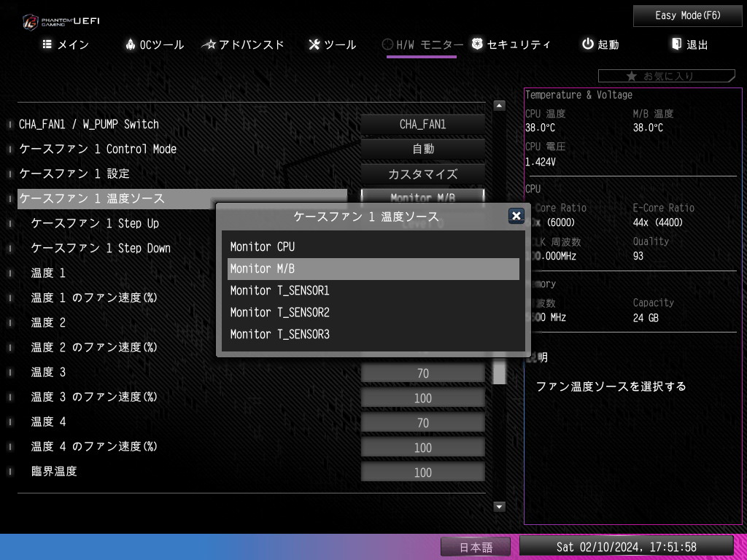747x560 pixels.
Task: Open the セキュリティ tab
Action: [x=511, y=44]
